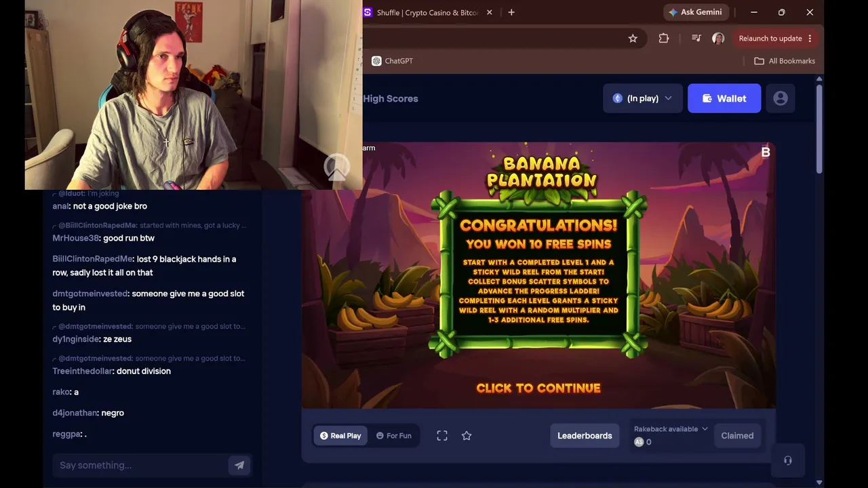Send the chat message with arrow icon

click(x=239, y=465)
